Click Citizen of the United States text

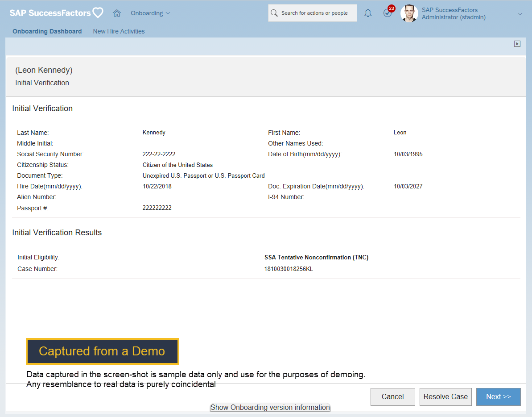click(x=177, y=165)
